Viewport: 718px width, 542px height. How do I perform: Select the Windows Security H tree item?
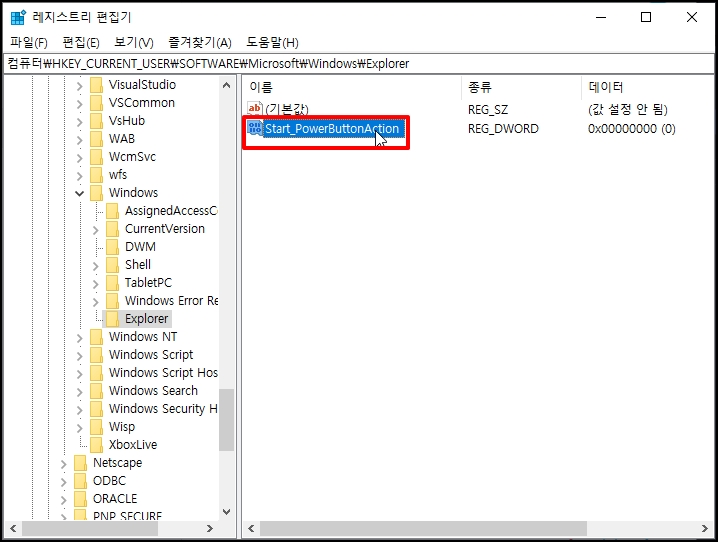(163, 409)
